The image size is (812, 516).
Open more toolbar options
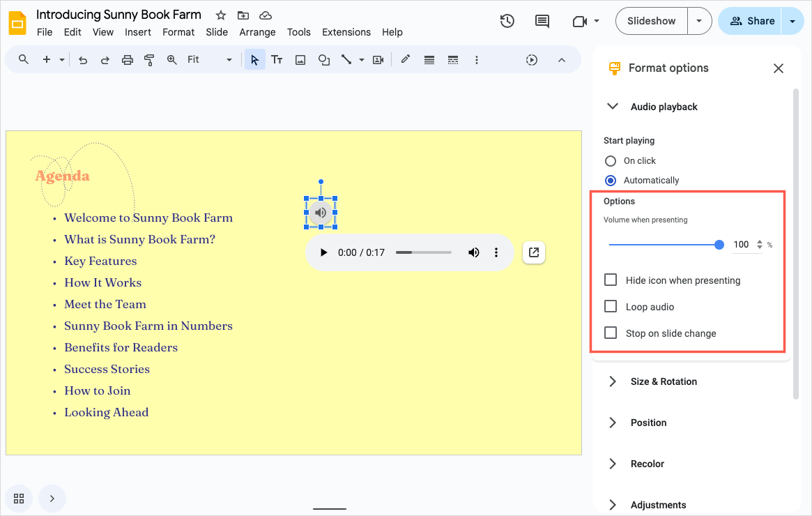477,60
